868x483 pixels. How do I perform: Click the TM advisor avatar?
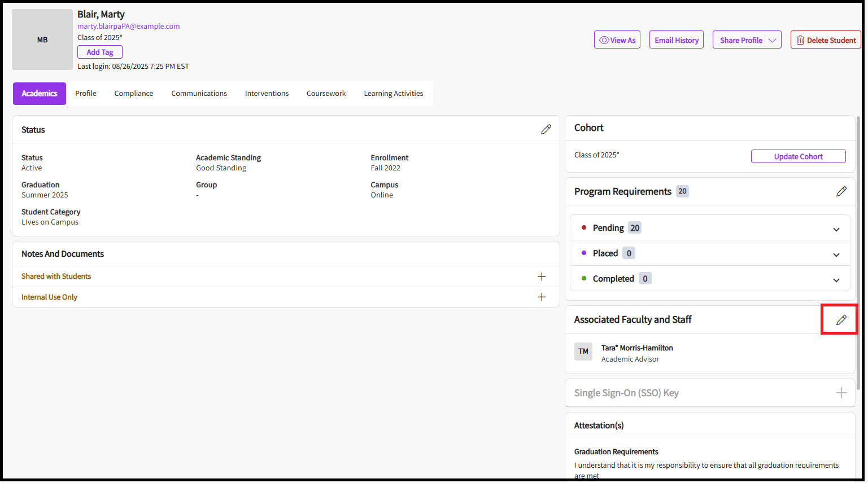click(583, 352)
